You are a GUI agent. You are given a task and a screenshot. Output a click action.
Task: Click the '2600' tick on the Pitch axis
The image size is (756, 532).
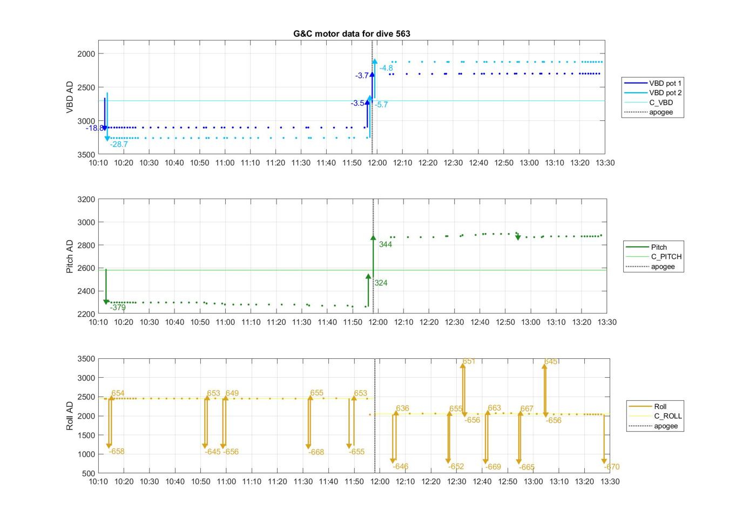click(86, 268)
